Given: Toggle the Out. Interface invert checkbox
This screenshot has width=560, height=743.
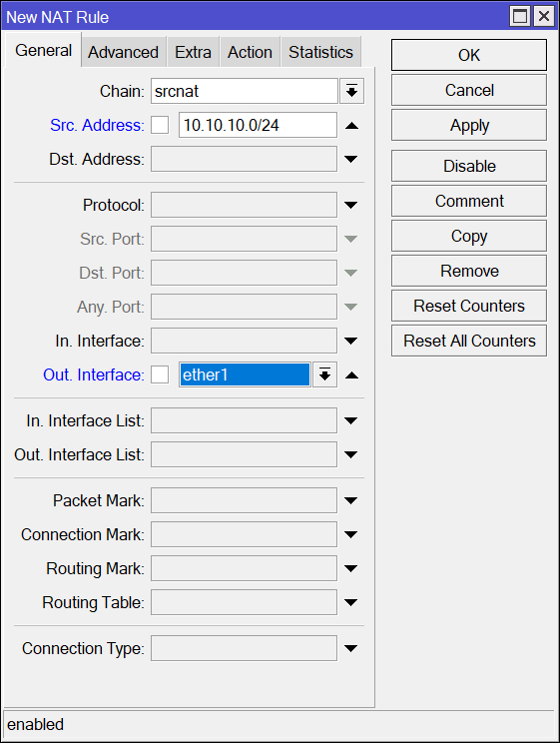Looking at the screenshot, I should coord(160,374).
